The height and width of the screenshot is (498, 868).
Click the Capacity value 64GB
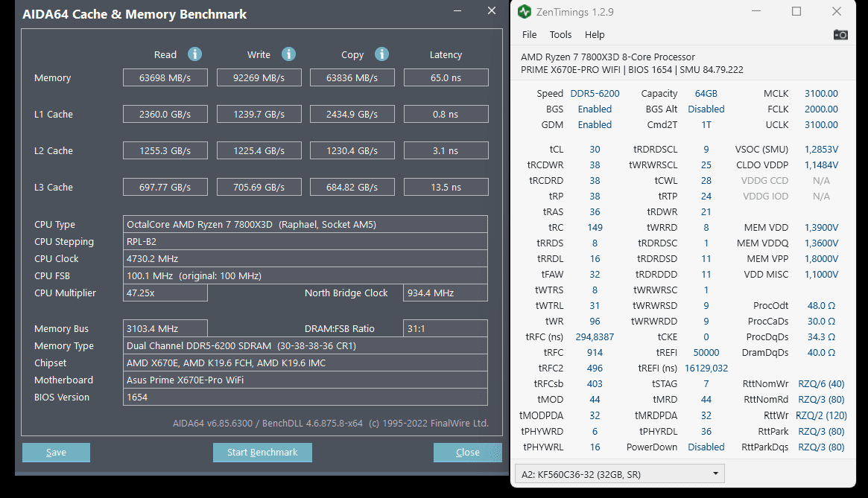click(x=706, y=94)
